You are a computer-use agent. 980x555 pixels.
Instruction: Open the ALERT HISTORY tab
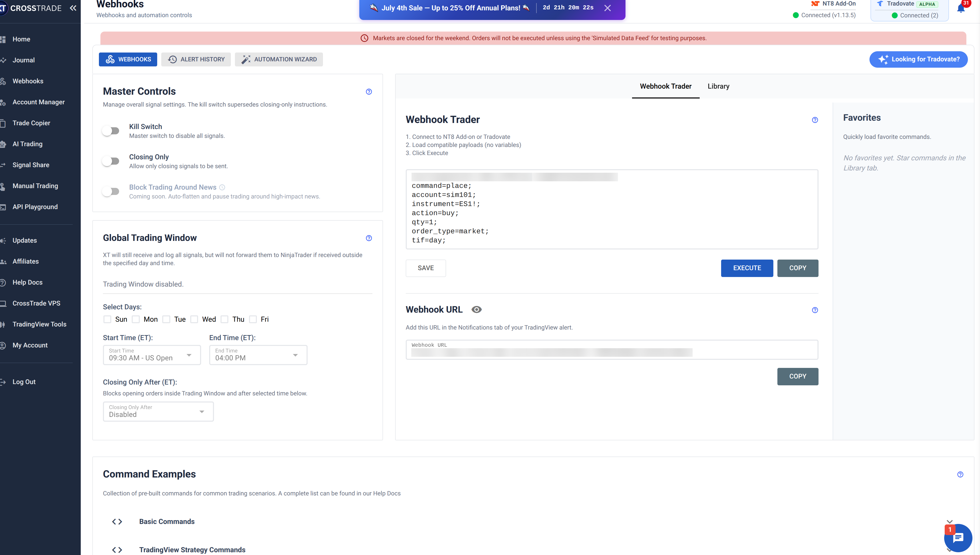pos(196,60)
